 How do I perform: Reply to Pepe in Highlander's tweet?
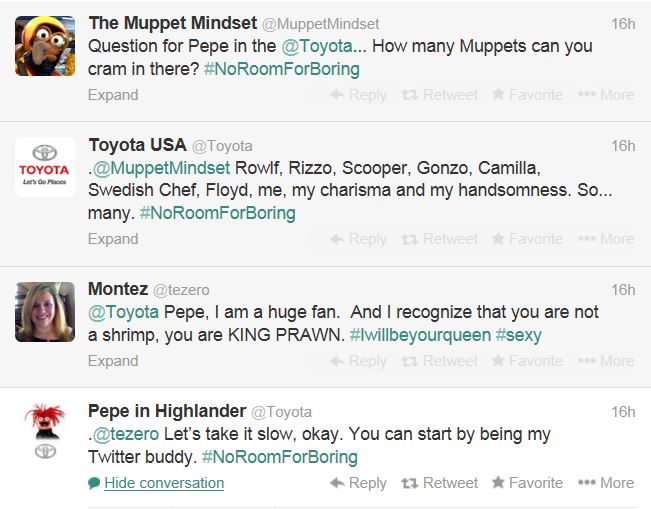[358, 482]
